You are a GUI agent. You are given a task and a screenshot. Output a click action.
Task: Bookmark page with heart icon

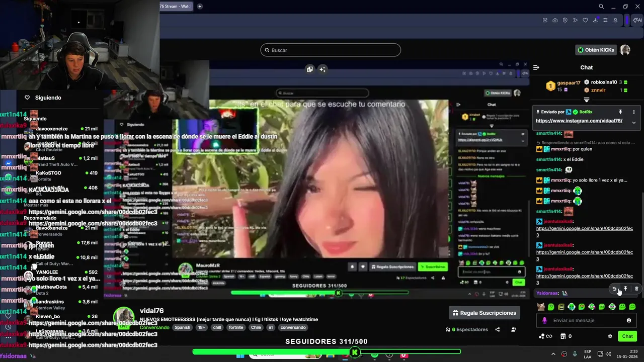point(585,20)
